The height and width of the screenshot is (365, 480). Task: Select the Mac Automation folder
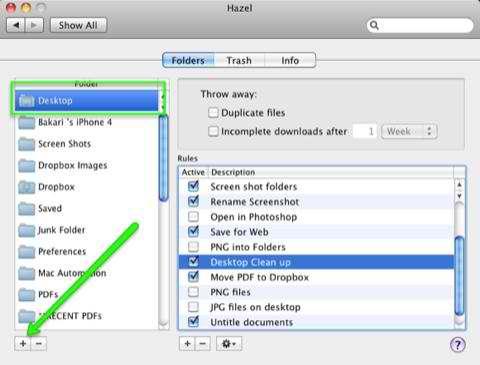[87, 273]
